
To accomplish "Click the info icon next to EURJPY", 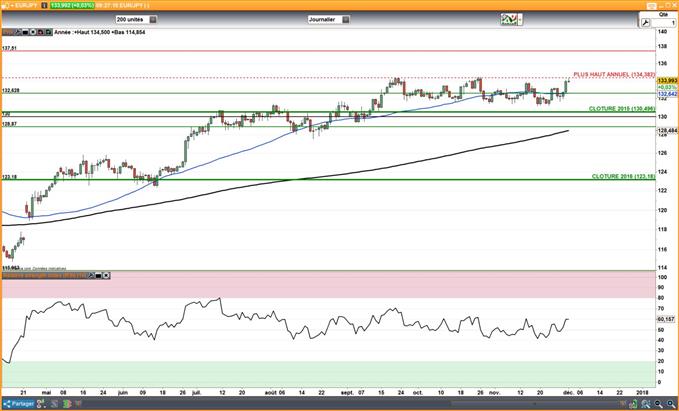I will click(x=44, y=5).
